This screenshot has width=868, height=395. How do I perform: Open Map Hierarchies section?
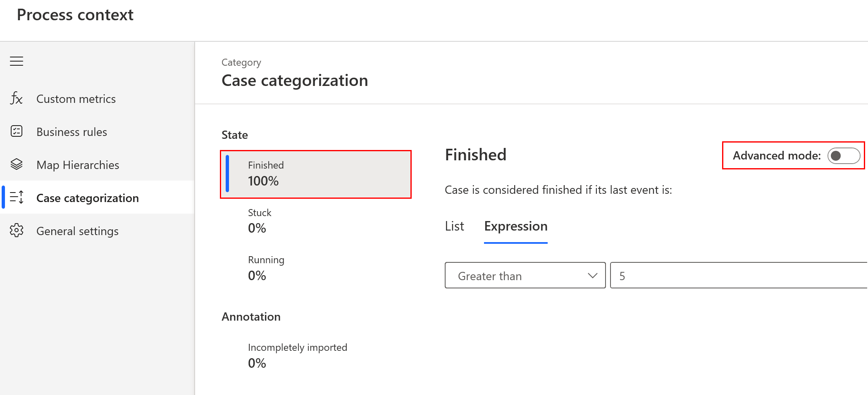point(78,165)
